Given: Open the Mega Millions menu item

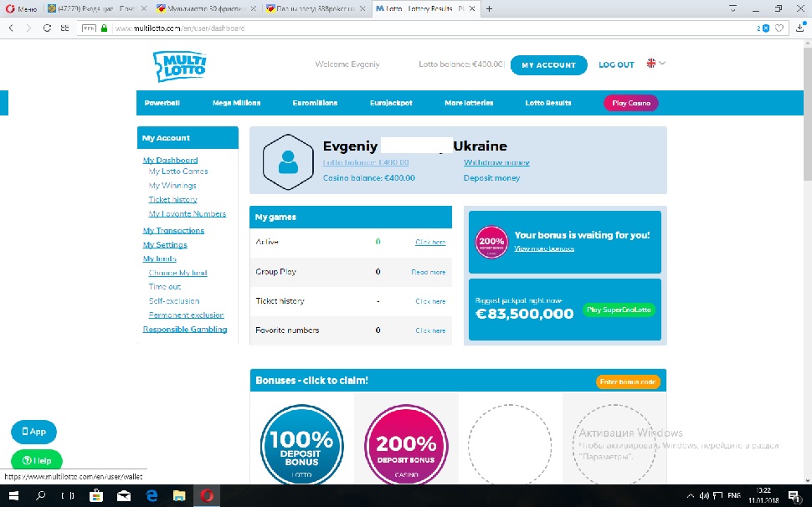Looking at the screenshot, I should tap(236, 103).
